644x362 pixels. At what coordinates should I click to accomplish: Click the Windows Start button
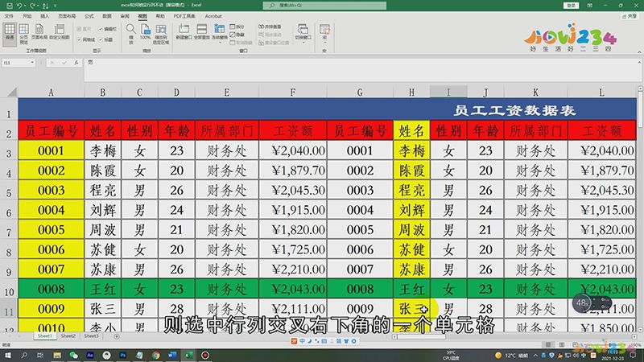[x=8, y=355]
